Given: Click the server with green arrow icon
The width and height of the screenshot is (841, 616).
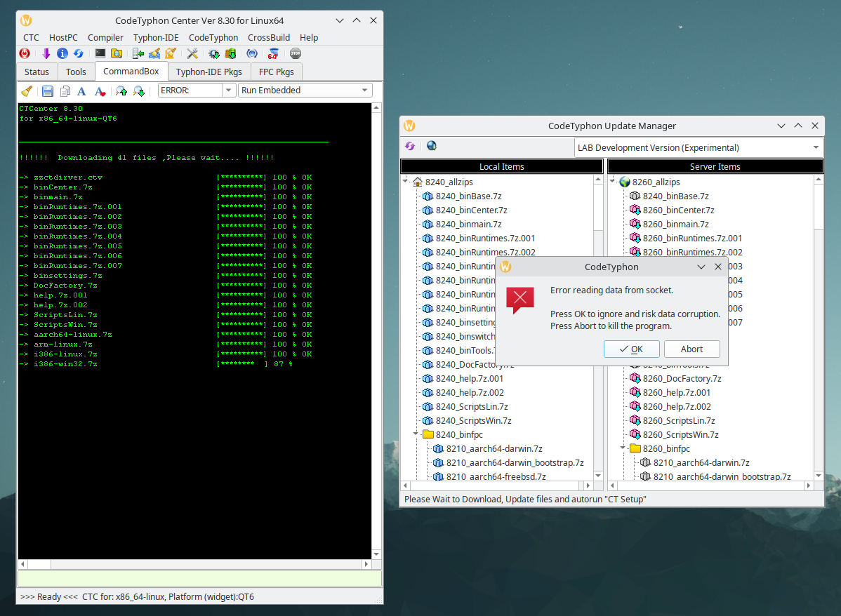Looking at the screenshot, I should tap(138, 53).
